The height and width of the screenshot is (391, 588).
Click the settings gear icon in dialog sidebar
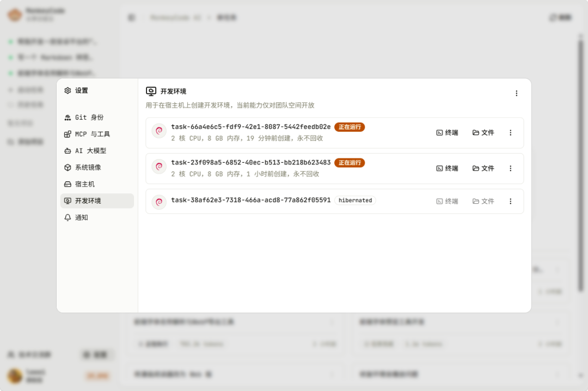[x=68, y=91]
